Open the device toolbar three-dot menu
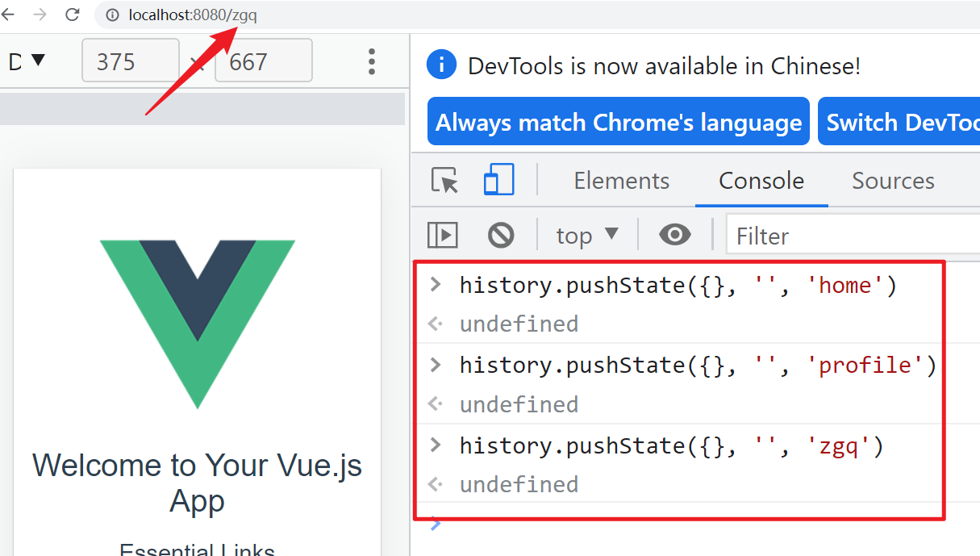 coord(371,61)
